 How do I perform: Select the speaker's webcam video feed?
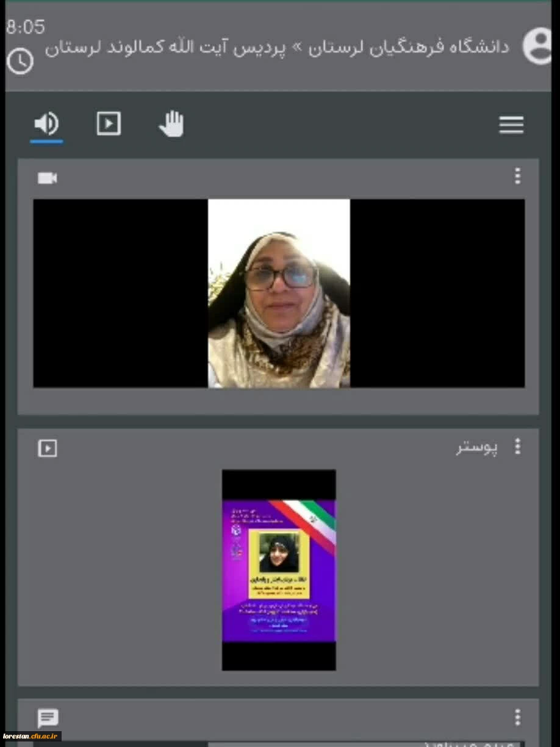pos(279,293)
